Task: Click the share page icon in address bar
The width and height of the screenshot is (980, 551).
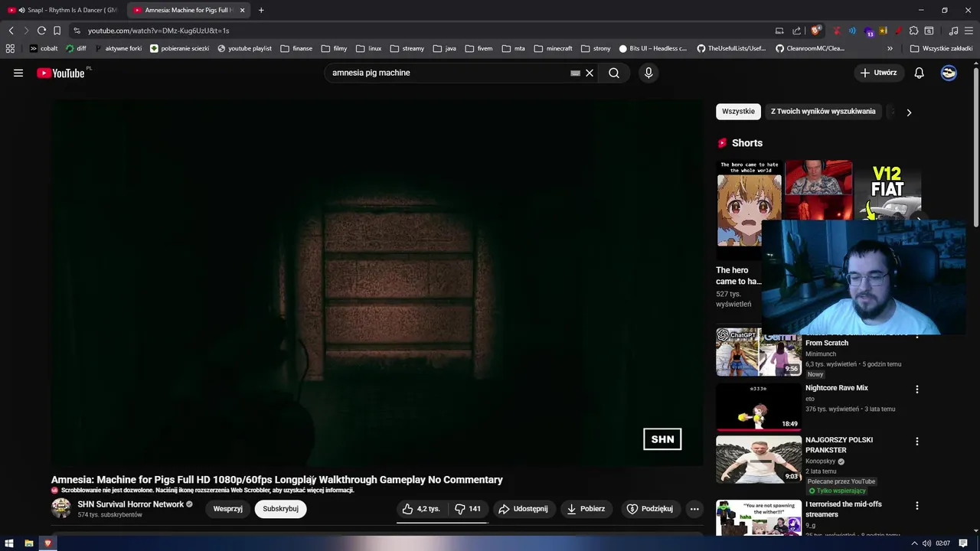Action: coord(796,31)
